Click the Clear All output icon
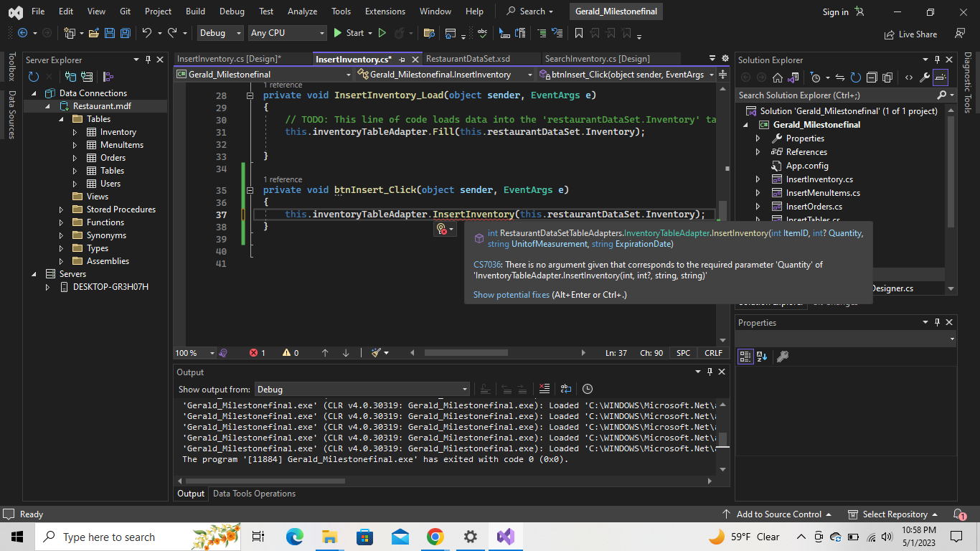This screenshot has width=980, height=551. (544, 389)
